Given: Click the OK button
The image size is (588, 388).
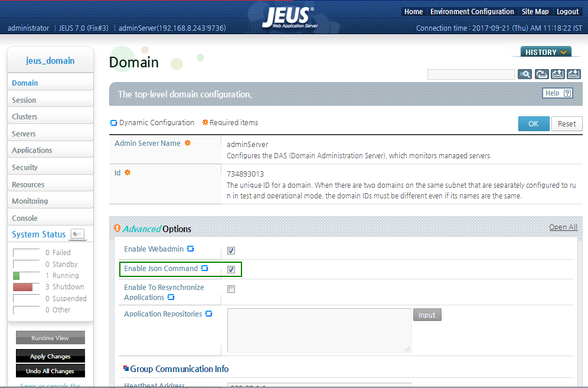Looking at the screenshot, I should tap(534, 123).
